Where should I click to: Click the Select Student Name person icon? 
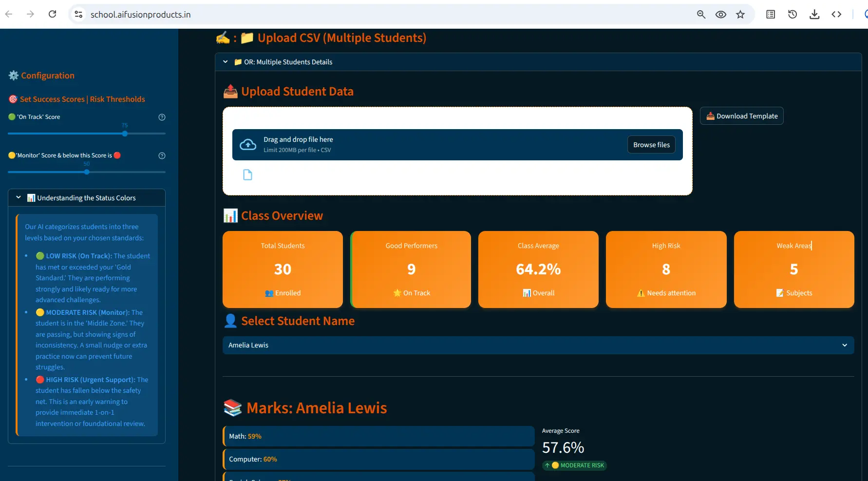coord(230,321)
